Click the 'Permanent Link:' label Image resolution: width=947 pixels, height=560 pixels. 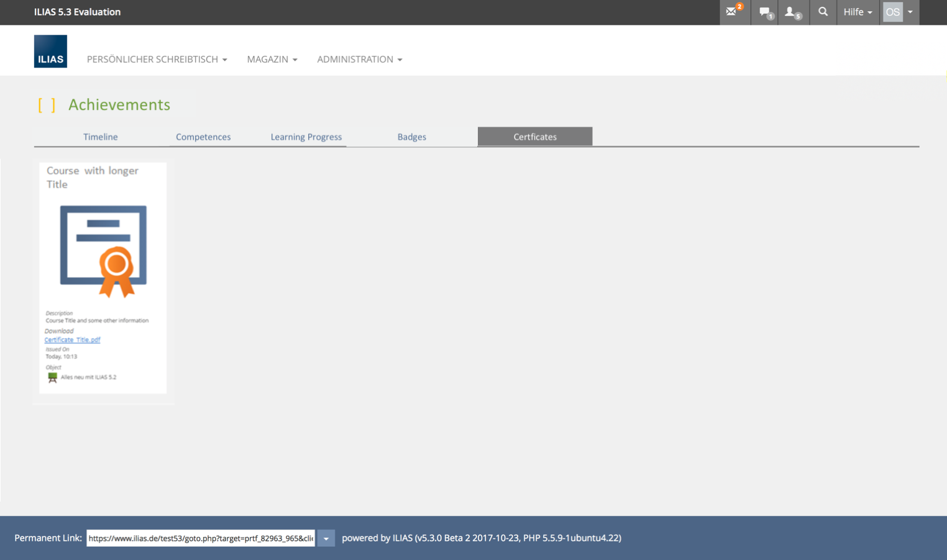(x=48, y=538)
